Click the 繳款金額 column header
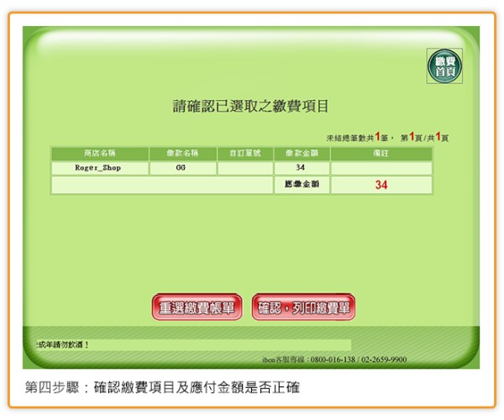Image resolution: width=504 pixels, height=420 pixels. (x=302, y=154)
